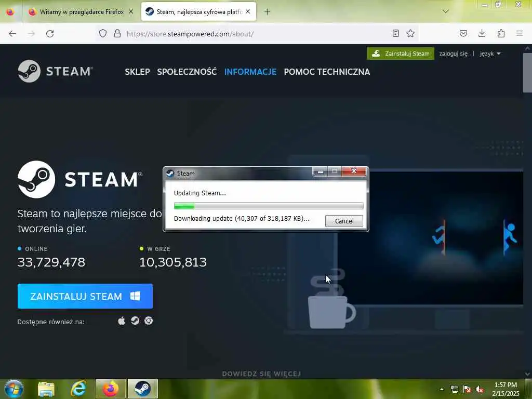The image size is (532, 399).
Task: Expand the list all tabs chevron
Action: click(x=446, y=11)
